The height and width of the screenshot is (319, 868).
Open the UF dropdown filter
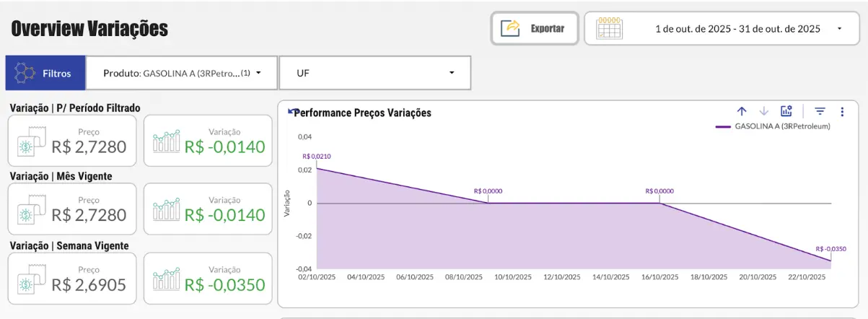pos(452,74)
